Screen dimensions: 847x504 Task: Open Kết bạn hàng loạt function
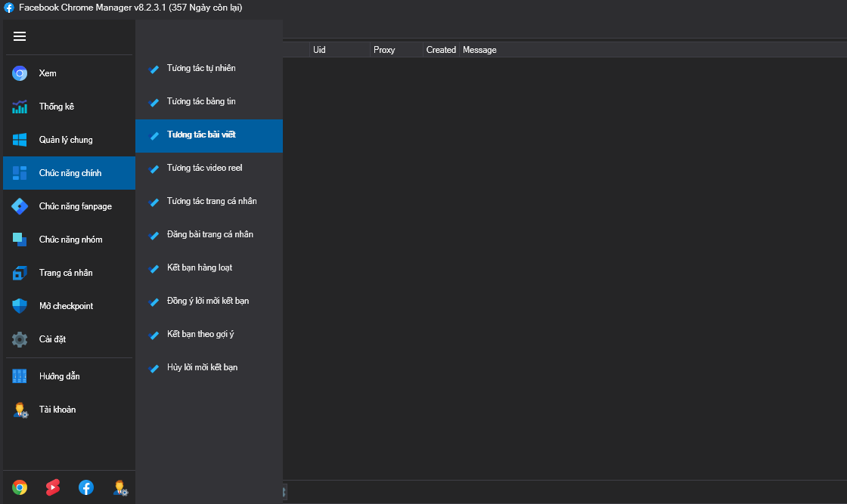[x=200, y=267]
